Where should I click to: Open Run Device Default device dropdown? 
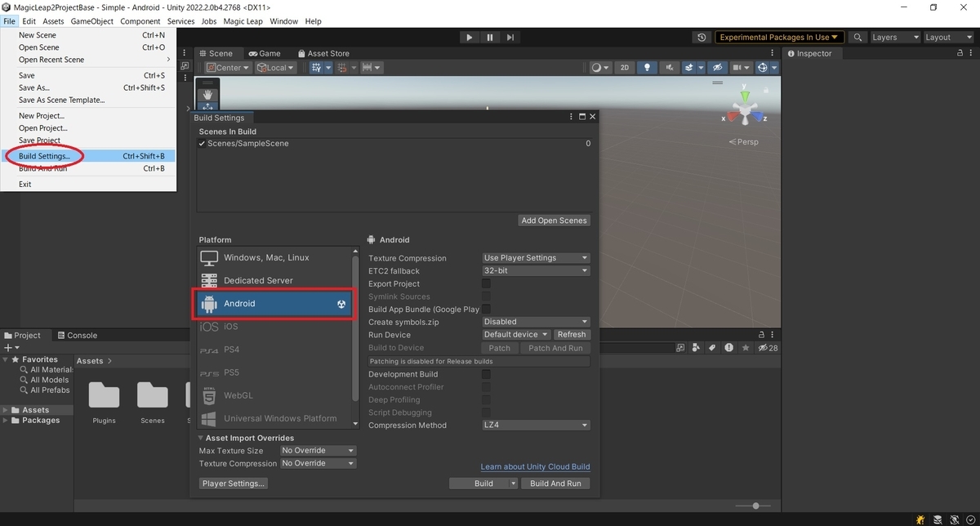coord(516,335)
